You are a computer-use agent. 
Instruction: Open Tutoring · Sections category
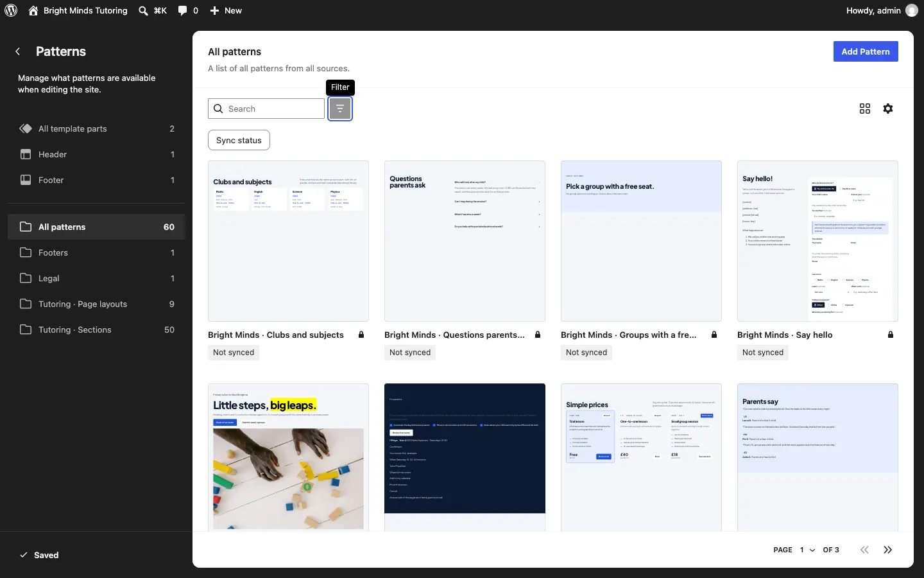pos(96,329)
